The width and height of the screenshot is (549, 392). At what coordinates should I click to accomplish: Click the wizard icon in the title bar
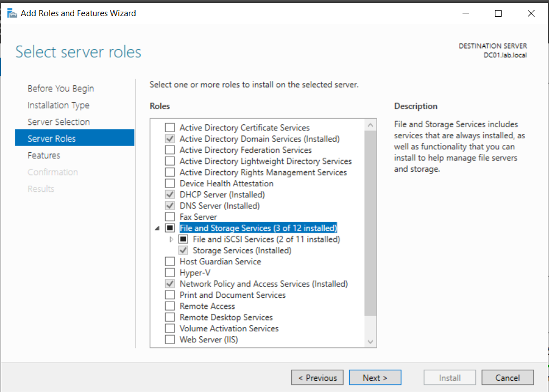(11, 12)
